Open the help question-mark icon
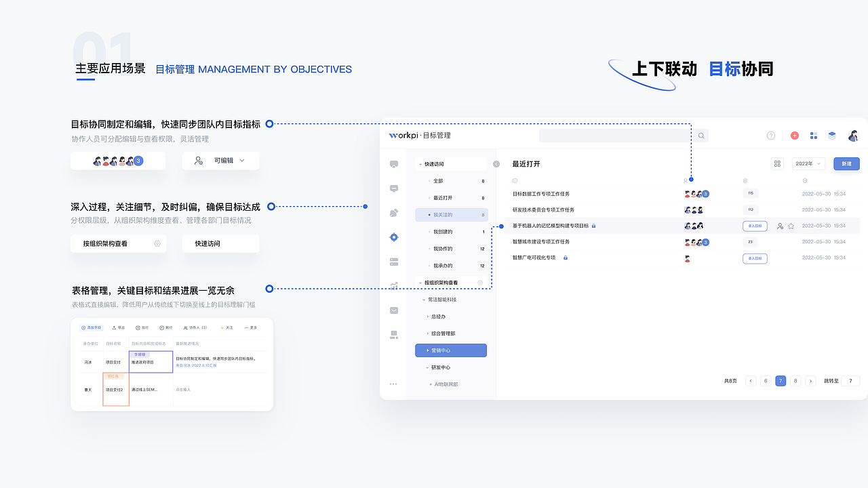The height and width of the screenshot is (488, 868). [771, 136]
